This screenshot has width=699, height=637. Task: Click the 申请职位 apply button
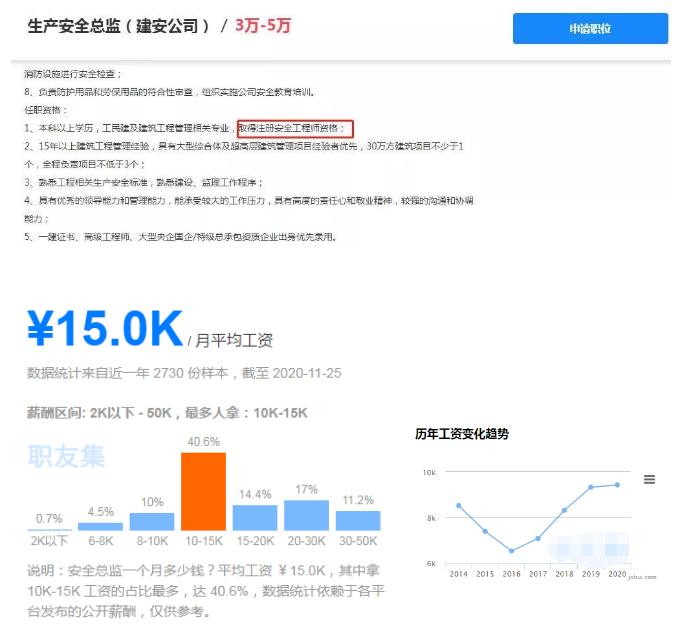tap(589, 29)
